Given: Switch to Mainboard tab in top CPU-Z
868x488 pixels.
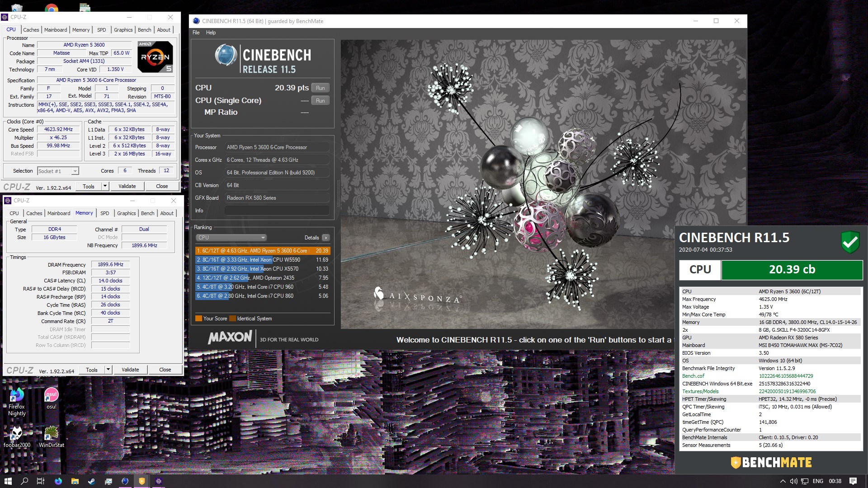Looking at the screenshot, I should (56, 30).
